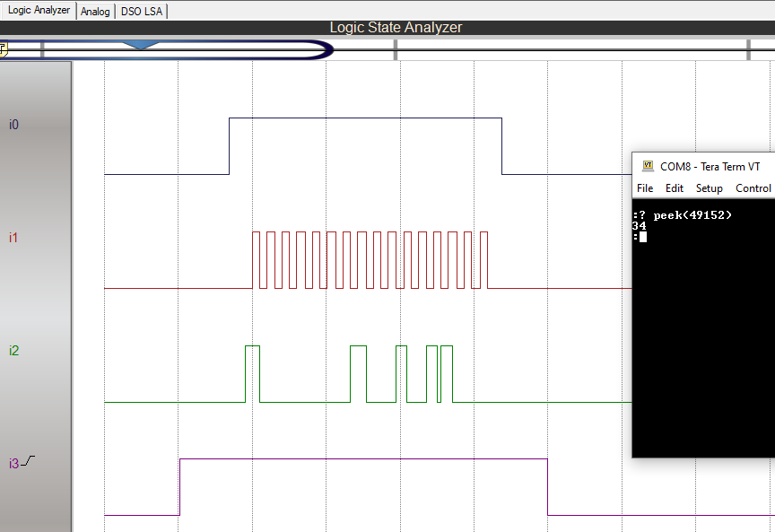Switch to the Analog tab

click(x=95, y=12)
